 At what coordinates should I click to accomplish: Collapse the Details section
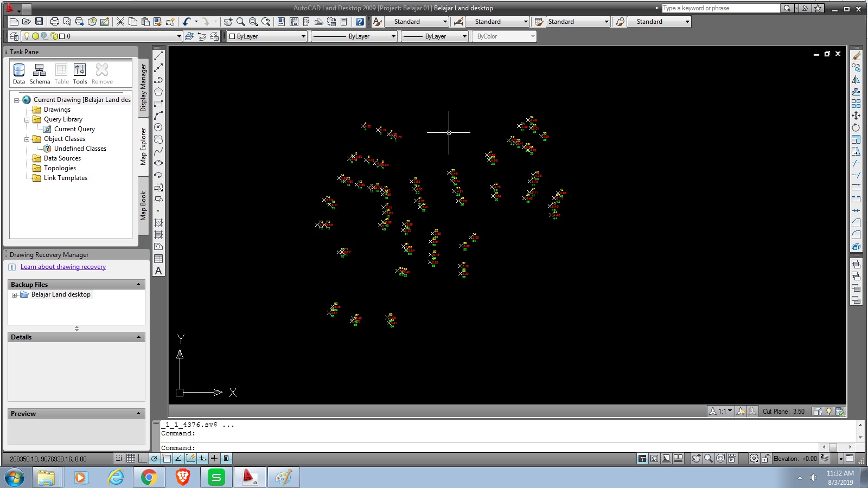click(x=138, y=337)
